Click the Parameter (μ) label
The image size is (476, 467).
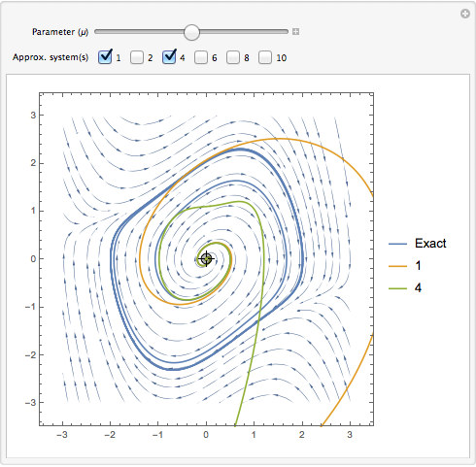coord(60,32)
